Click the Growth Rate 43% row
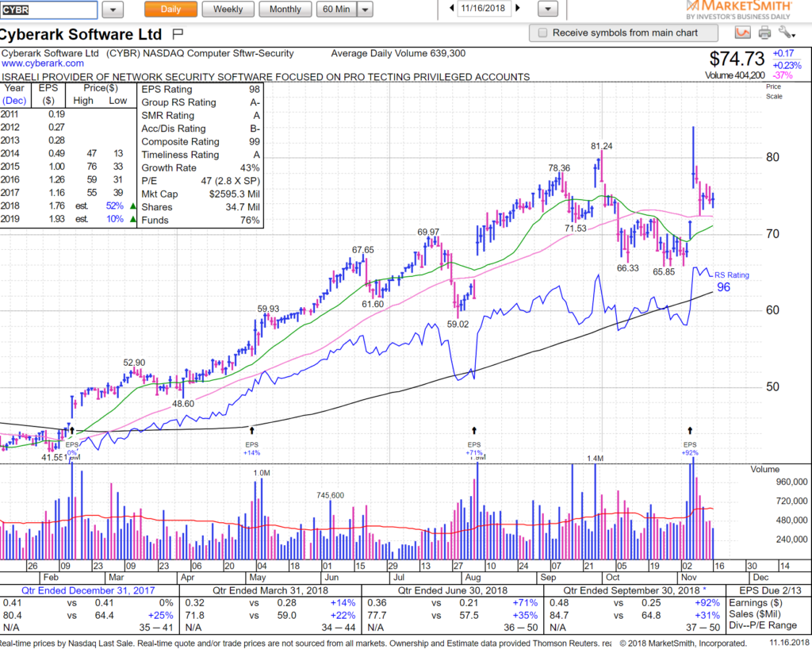The height and width of the screenshot is (657, 812). (x=201, y=168)
